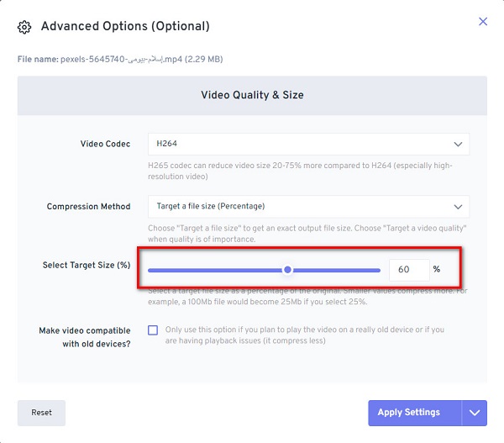Click the Reset button
Image resolution: width=504 pixels, height=443 pixels.
coord(41,413)
